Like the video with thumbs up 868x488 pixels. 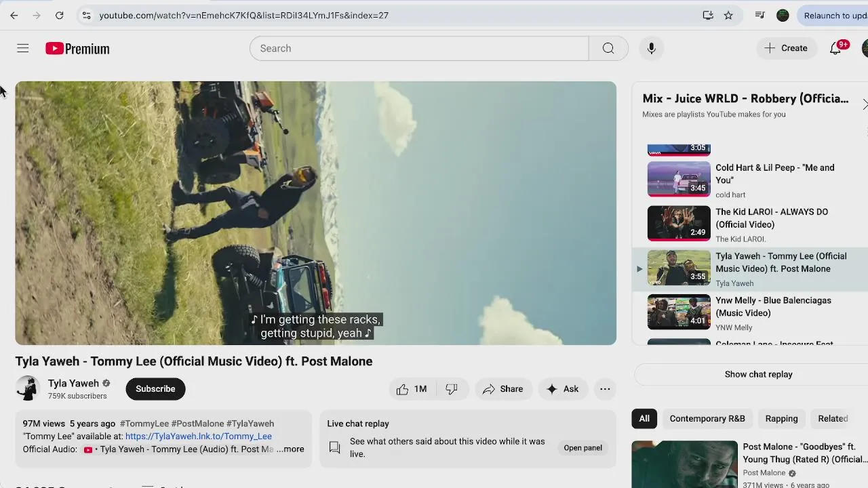point(412,389)
